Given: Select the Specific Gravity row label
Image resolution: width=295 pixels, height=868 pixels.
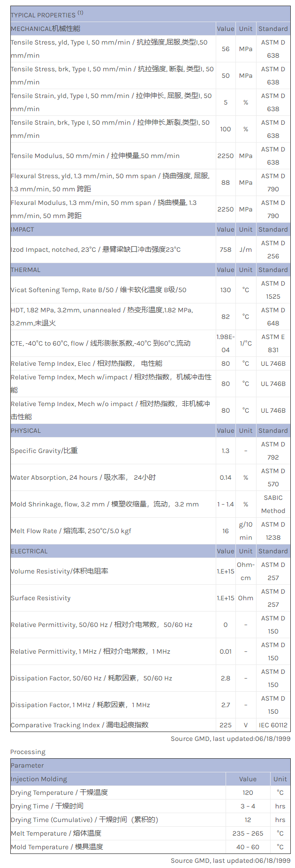Looking at the screenshot, I should tap(44, 451).
